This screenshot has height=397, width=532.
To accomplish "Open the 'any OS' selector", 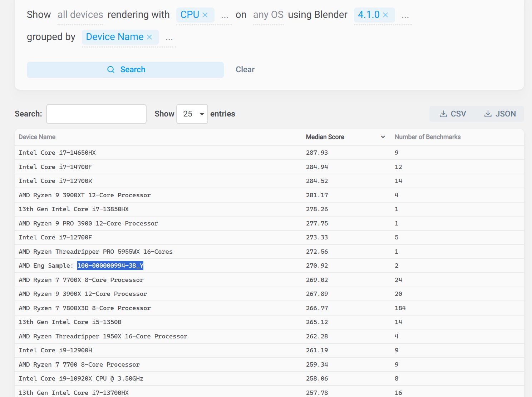I will point(268,15).
